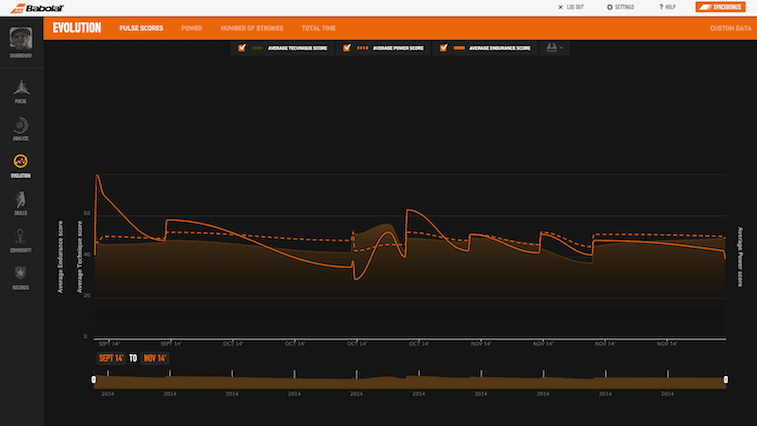Open the Help link

667,7
